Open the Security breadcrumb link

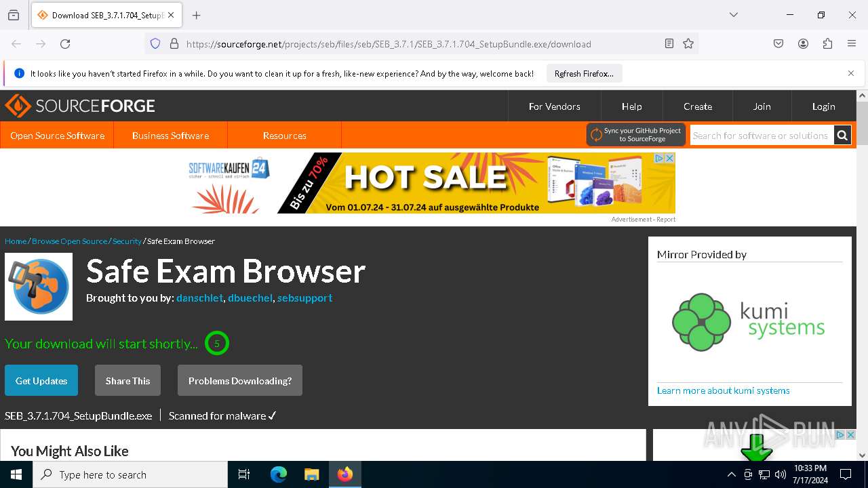127,241
